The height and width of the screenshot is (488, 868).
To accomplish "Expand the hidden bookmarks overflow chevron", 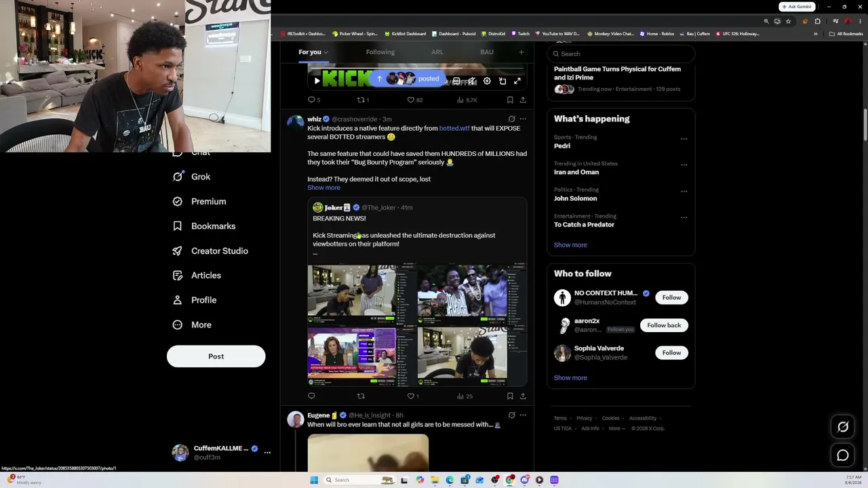I will 816,34.
